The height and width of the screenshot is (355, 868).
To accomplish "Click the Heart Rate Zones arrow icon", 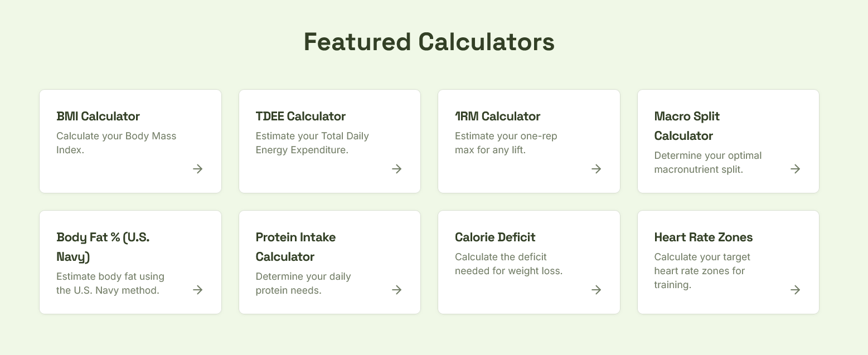I will pyautogui.click(x=796, y=290).
